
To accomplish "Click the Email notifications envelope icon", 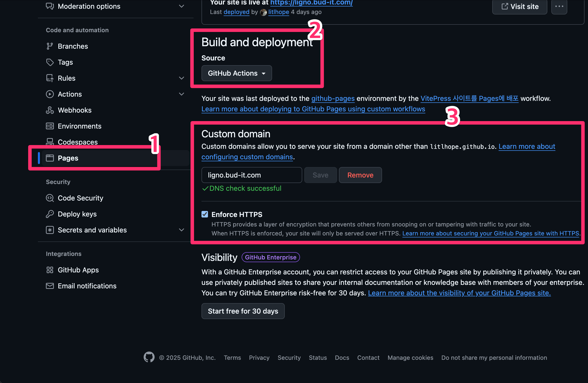I will [50, 286].
